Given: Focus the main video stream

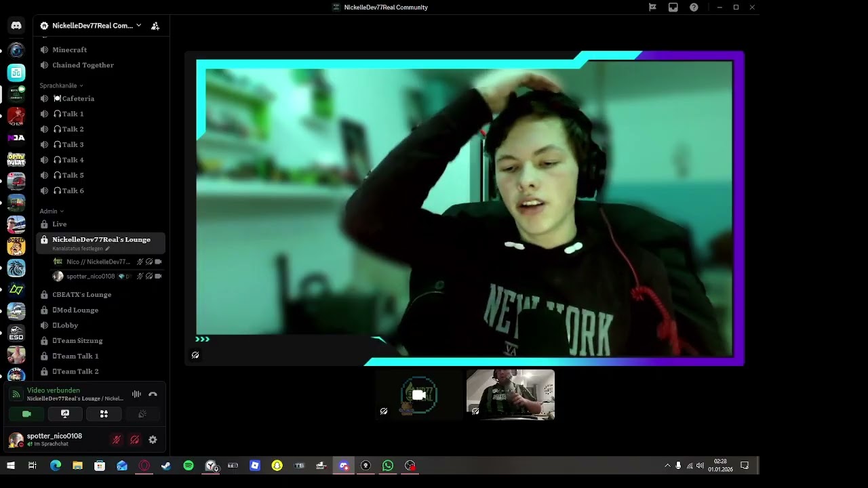Looking at the screenshot, I should [x=465, y=209].
